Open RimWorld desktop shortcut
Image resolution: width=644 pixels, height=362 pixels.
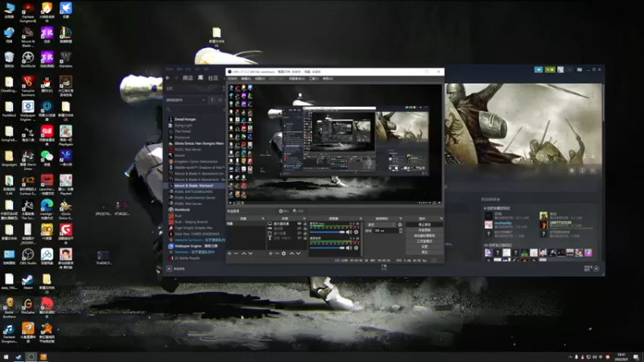(x=28, y=60)
